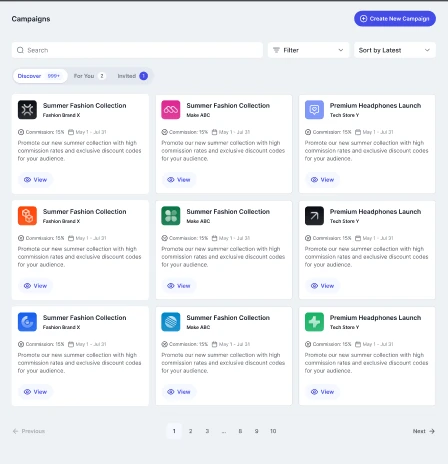Go to page 8 in pagination

[x=240, y=431]
